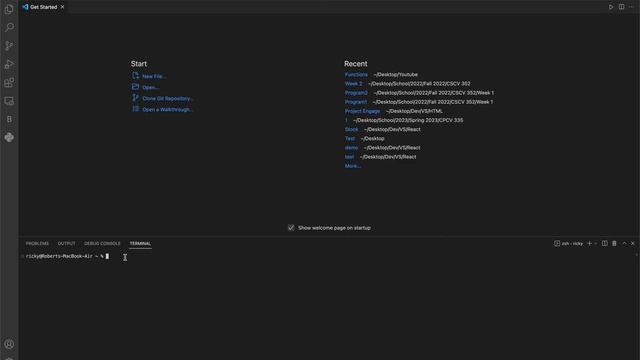The width and height of the screenshot is (640, 360).
Task: Open recent Desktop folder Test
Action: coord(350,138)
